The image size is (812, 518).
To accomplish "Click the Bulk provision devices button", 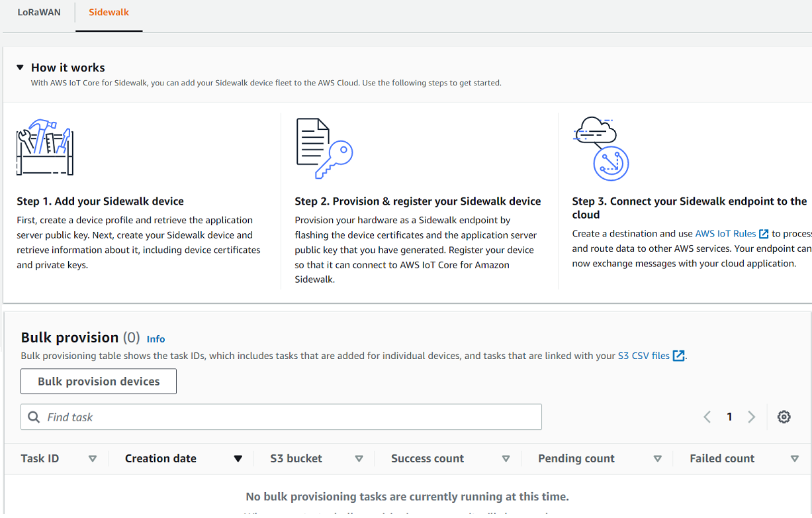I will 99,382.
